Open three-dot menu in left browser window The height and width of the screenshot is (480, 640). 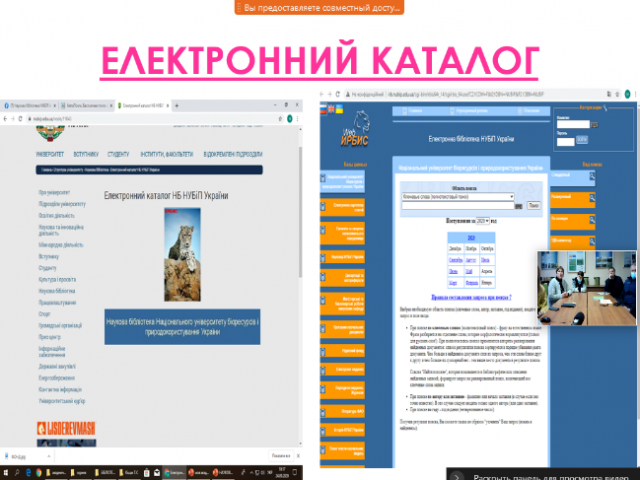point(298,119)
